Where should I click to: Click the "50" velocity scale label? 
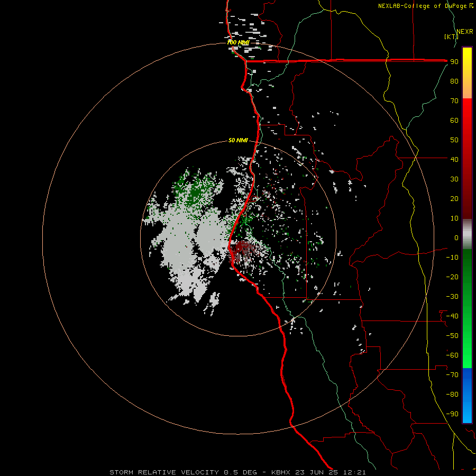coord(454,140)
